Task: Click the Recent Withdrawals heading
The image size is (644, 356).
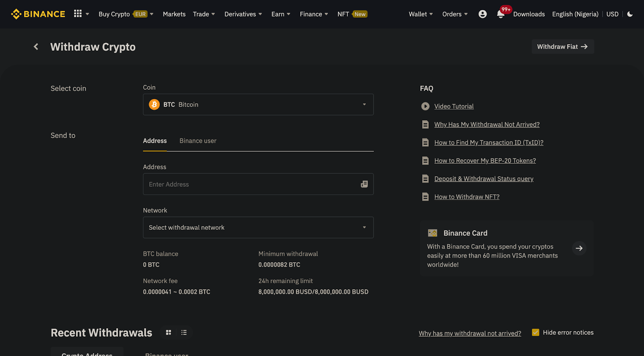Action: 101,333
